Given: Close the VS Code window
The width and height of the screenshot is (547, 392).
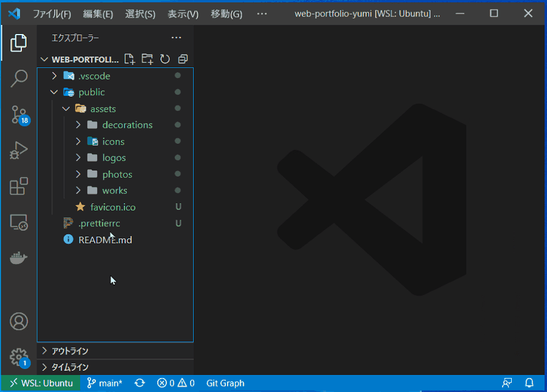Looking at the screenshot, I should pyautogui.click(x=528, y=13).
